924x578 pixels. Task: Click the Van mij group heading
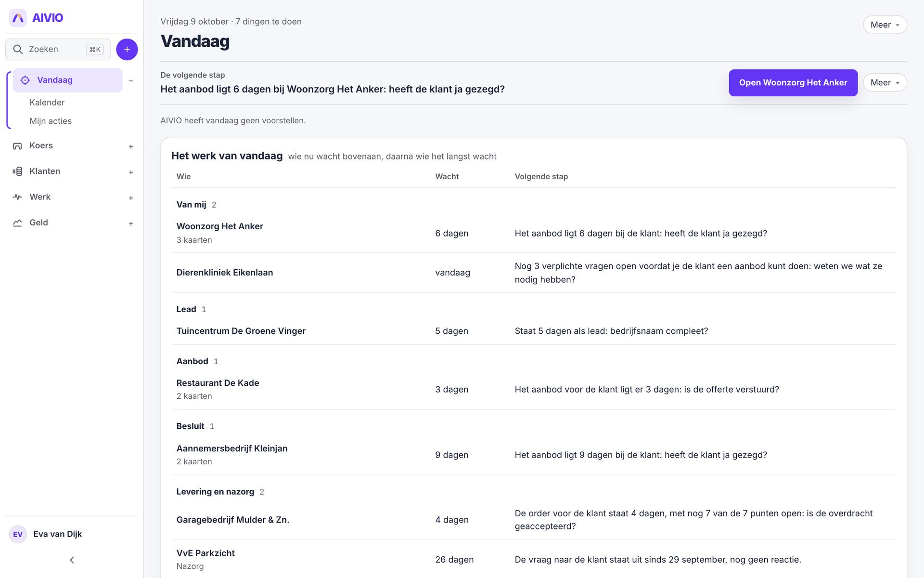(191, 205)
